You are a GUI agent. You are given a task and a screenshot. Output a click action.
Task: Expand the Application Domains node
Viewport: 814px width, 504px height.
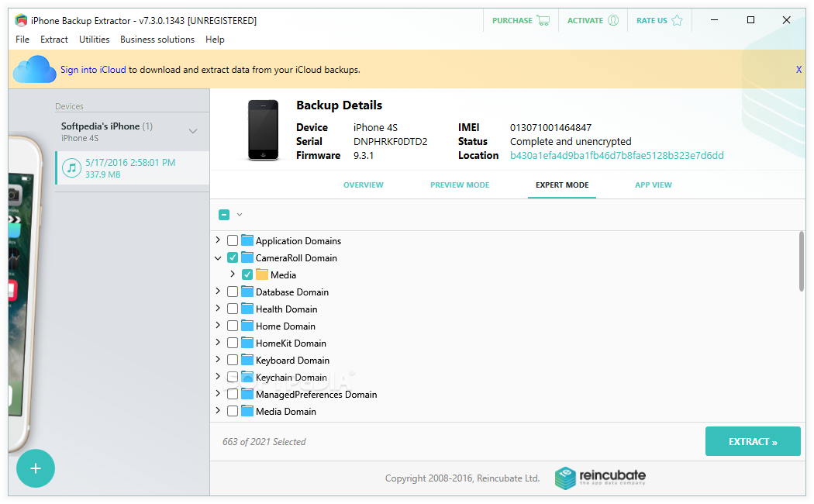pos(218,240)
